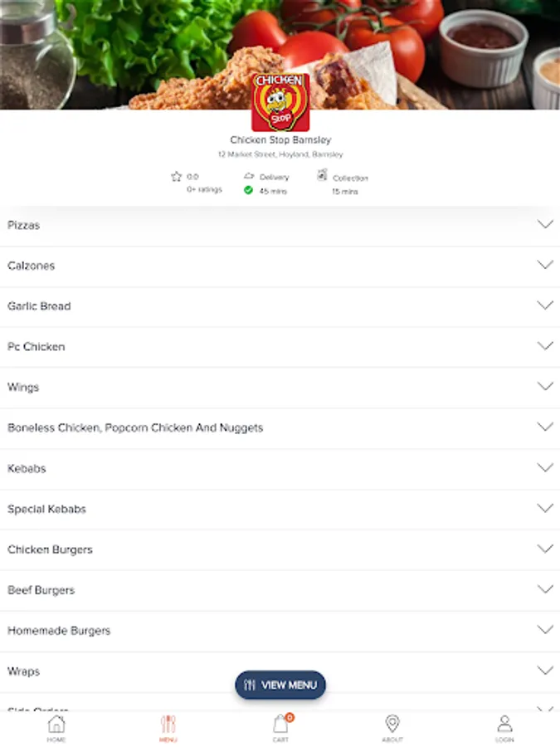Select the Homemade Burgers category

click(280, 630)
